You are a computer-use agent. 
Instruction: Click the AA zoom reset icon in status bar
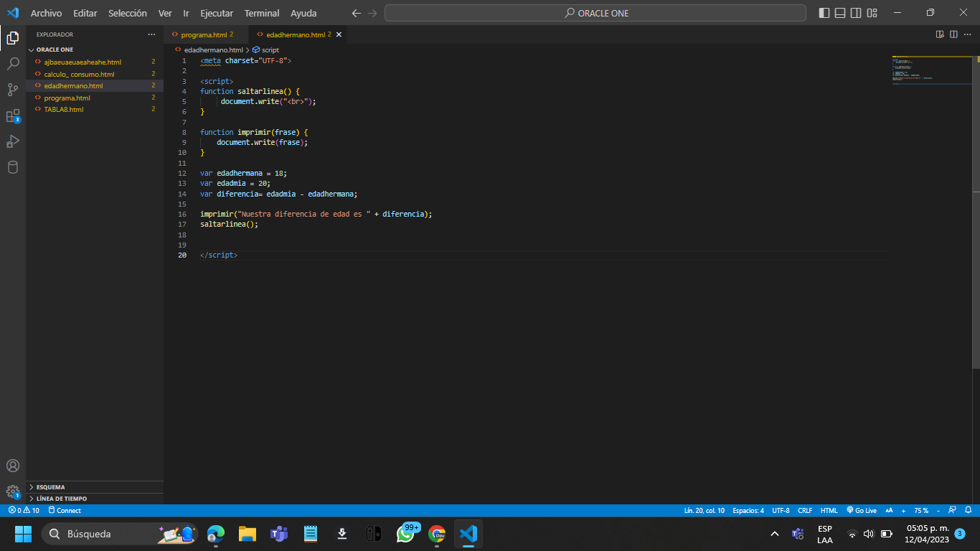click(x=890, y=511)
